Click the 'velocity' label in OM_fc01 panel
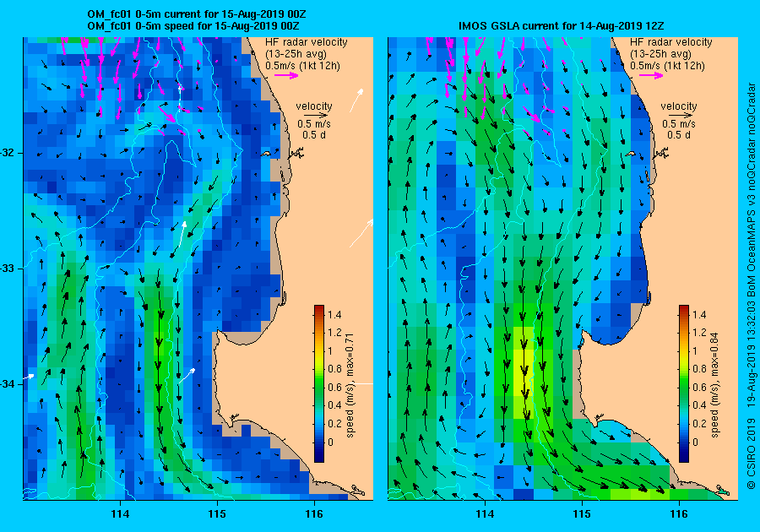This screenshot has height=532, width=760. point(314,106)
